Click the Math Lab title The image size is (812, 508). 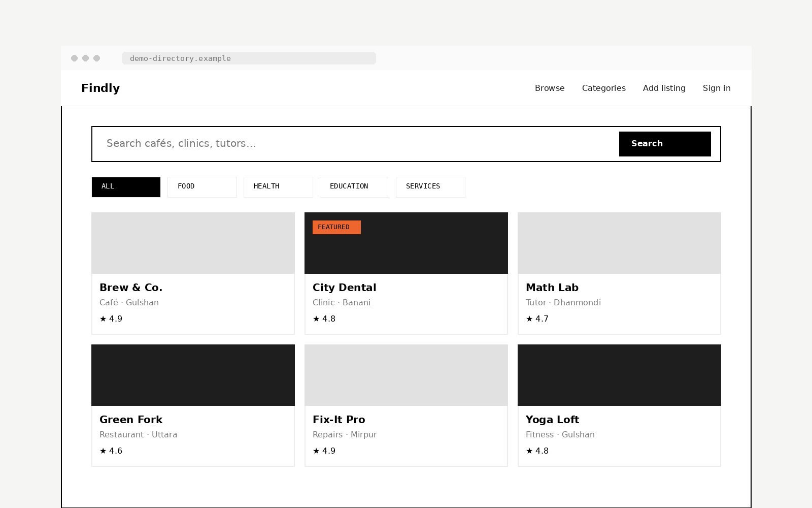click(x=552, y=288)
